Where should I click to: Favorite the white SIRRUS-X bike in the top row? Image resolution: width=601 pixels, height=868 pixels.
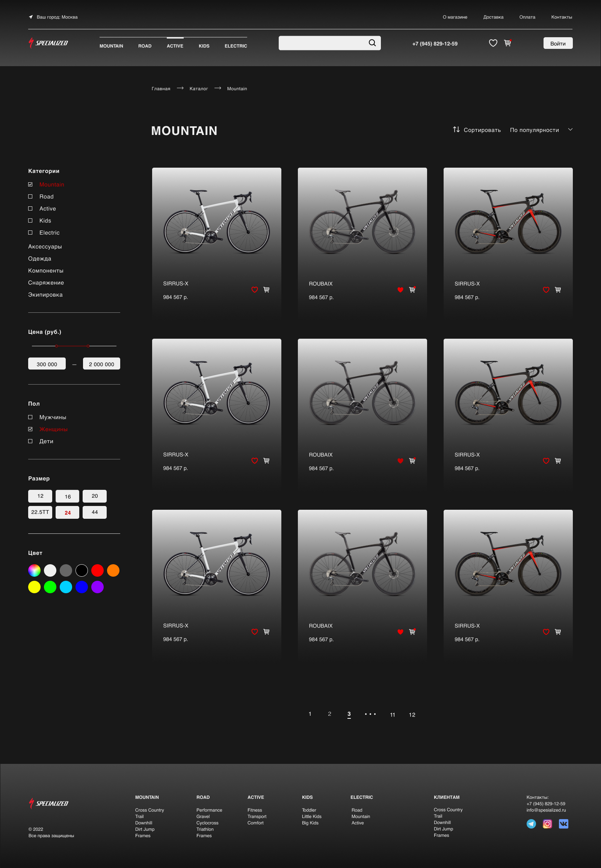click(255, 289)
